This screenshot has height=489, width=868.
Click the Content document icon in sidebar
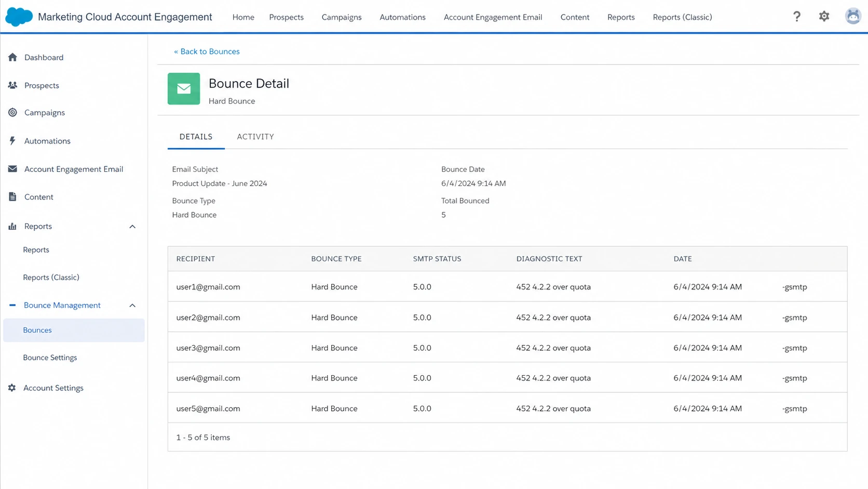pyautogui.click(x=12, y=197)
